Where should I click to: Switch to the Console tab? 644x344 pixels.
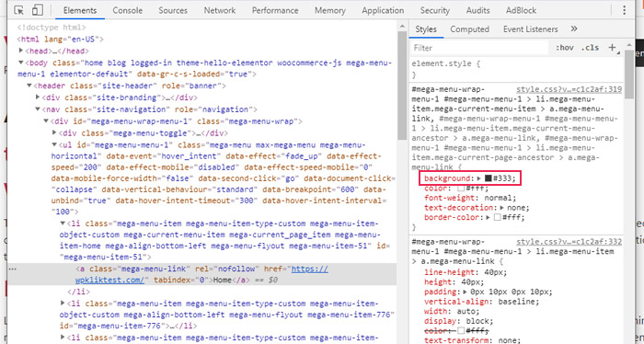127,10
